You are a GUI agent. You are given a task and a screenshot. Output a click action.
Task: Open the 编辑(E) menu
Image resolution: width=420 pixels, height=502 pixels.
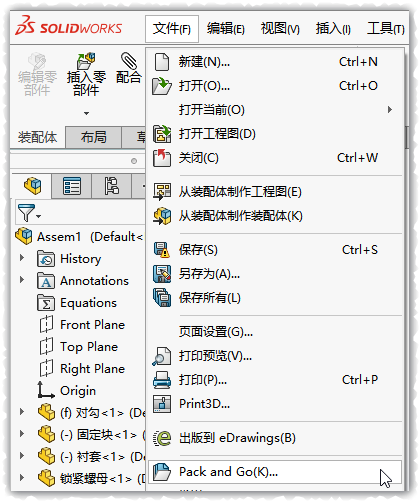click(226, 29)
